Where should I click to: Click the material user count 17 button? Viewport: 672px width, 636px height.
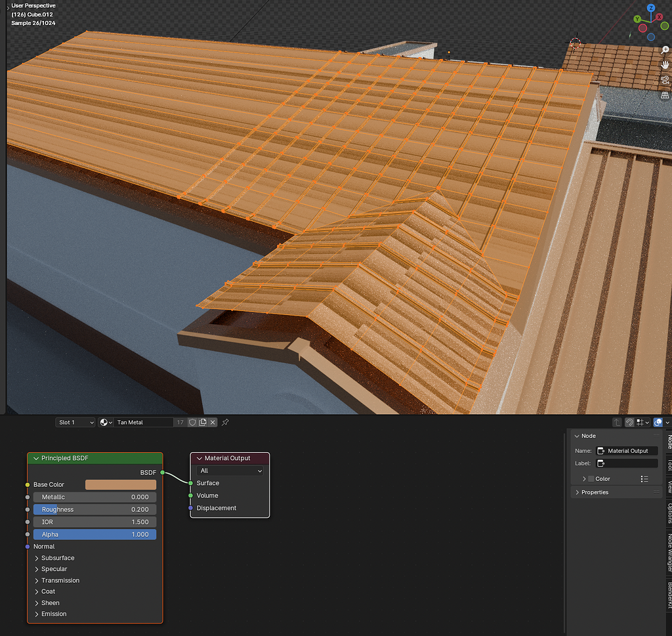tap(180, 423)
